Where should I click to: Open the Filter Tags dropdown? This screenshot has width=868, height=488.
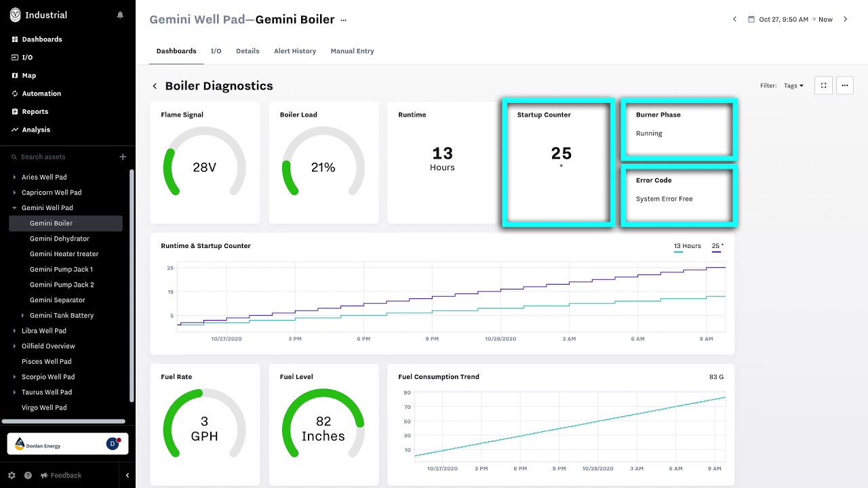[793, 85]
